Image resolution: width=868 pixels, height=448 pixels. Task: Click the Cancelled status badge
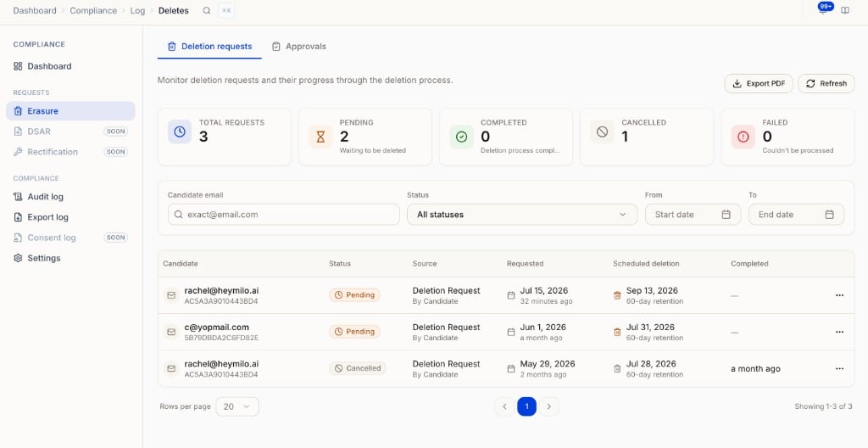point(357,368)
